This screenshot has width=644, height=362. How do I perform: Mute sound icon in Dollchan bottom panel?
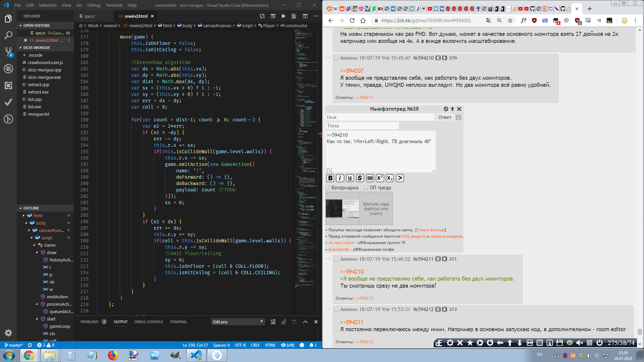coord(580,343)
